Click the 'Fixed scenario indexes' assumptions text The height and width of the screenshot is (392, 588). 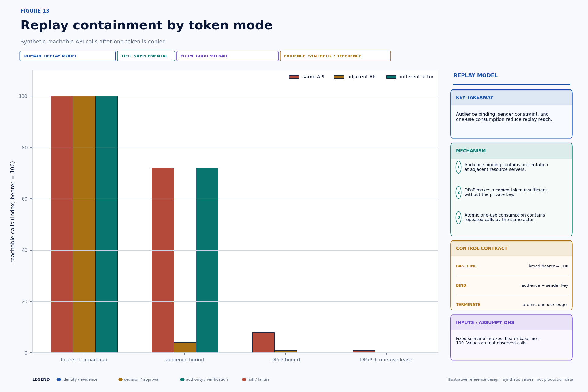tap(499, 341)
